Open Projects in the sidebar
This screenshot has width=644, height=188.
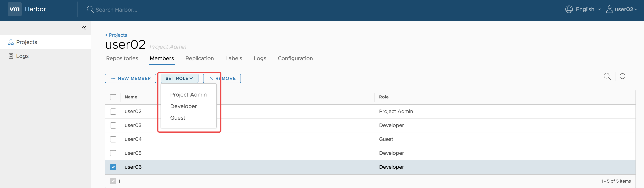pyautogui.click(x=46, y=42)
